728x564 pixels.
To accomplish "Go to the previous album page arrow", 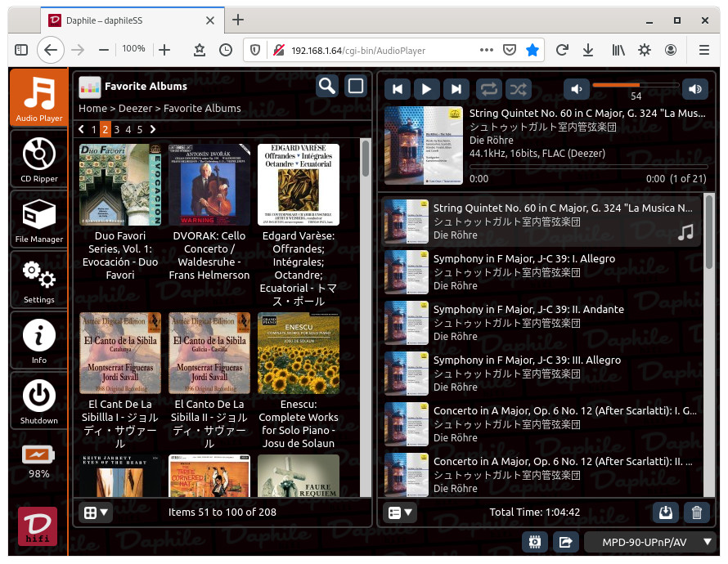I will pyautogui.click(x=82, y=129).
